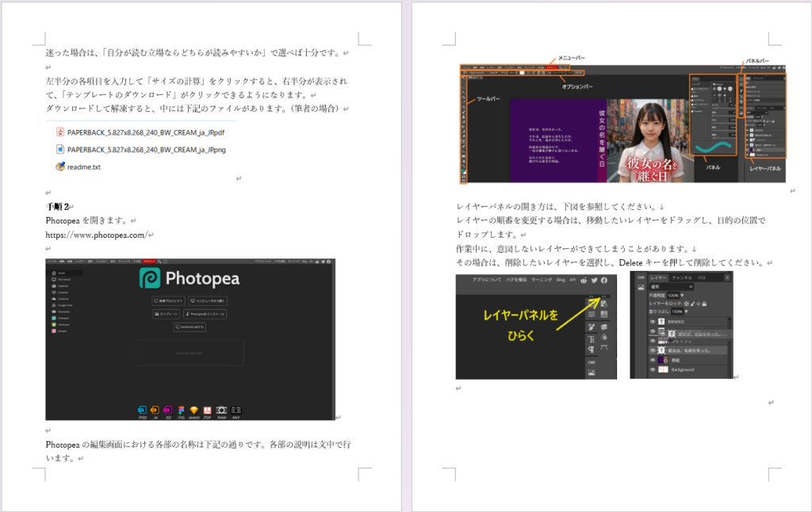Open the blend mode dropdown in the layers panel
812x512 pixels.
672,287
